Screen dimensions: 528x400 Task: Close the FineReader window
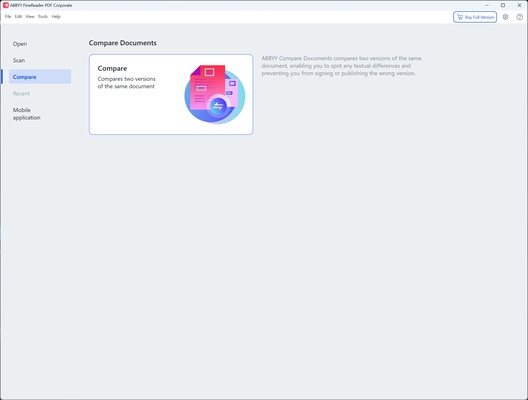pos(519,5)
